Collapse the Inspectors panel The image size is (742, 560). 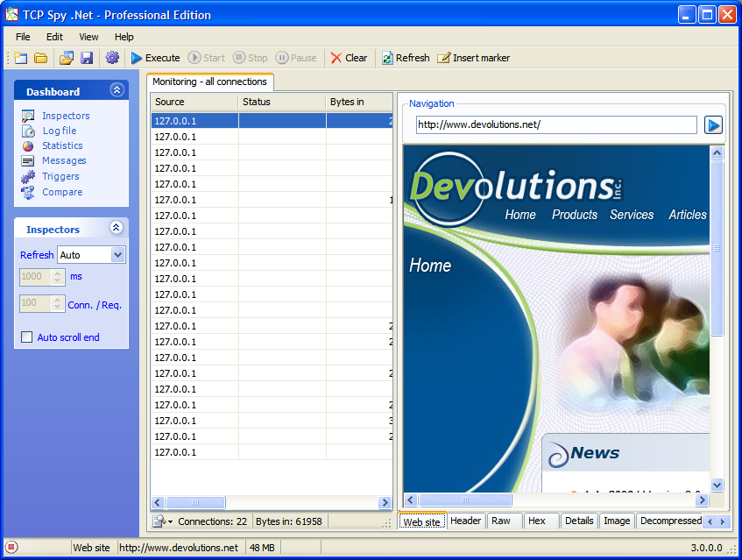click(x=117, y=228)
